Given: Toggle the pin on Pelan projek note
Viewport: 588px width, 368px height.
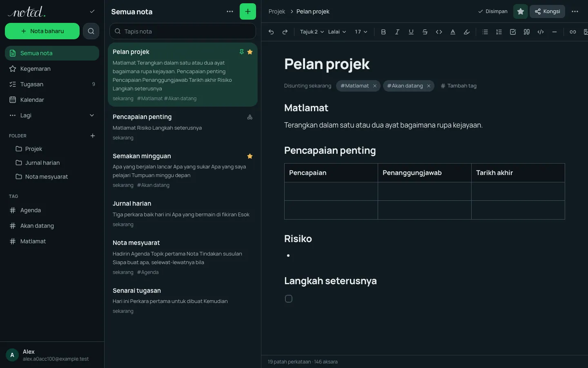Looking at the screenshot, I should click(242, 52).
